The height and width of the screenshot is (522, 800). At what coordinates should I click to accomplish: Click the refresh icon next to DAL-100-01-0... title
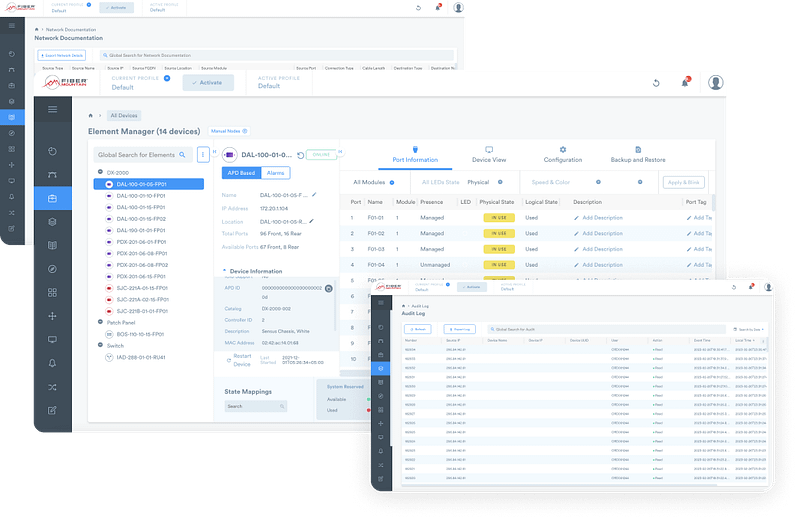[x=301, y=155]
